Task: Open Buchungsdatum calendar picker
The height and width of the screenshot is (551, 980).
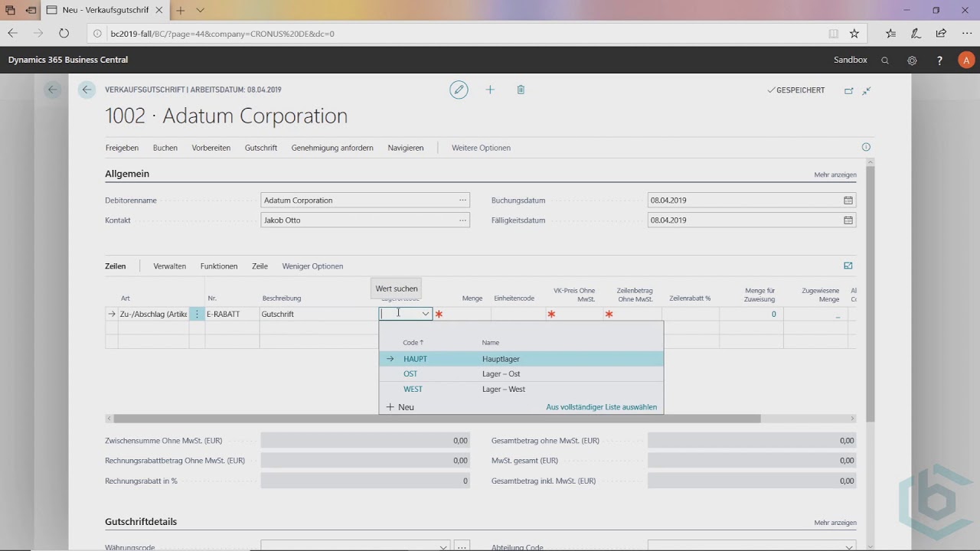Action: tap(848, 201)
